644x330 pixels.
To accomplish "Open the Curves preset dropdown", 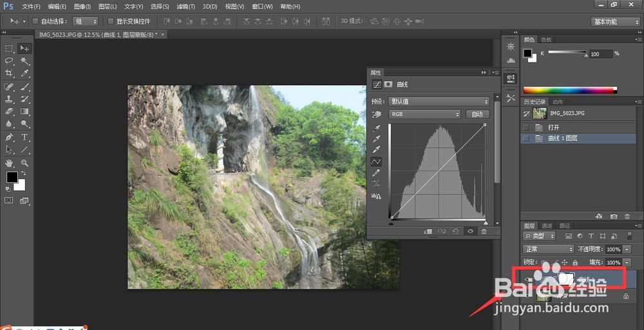I will click(x=439, y=101).
